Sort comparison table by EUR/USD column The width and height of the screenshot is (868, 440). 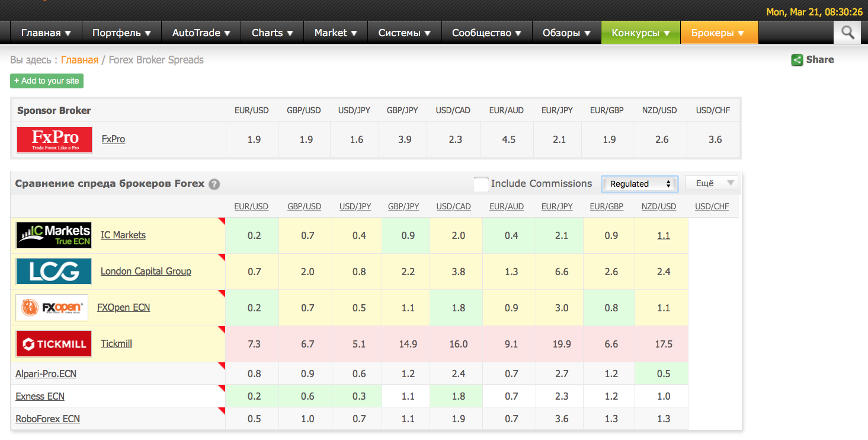point(251,206)
